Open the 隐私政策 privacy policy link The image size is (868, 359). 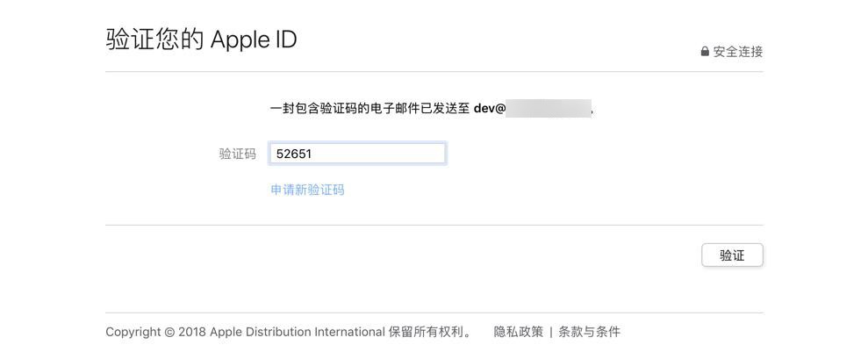[x=518, y=332]
